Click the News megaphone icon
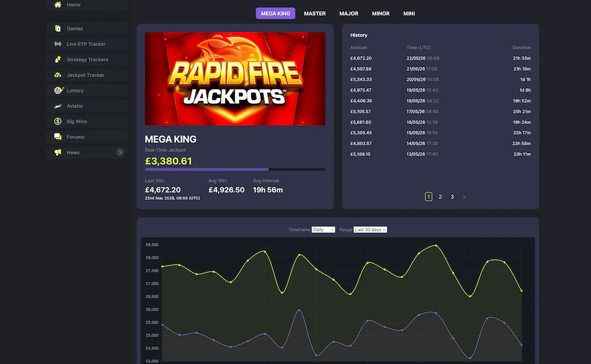The image size is (591, 364). pyautogui.click(x=58, y=152)
